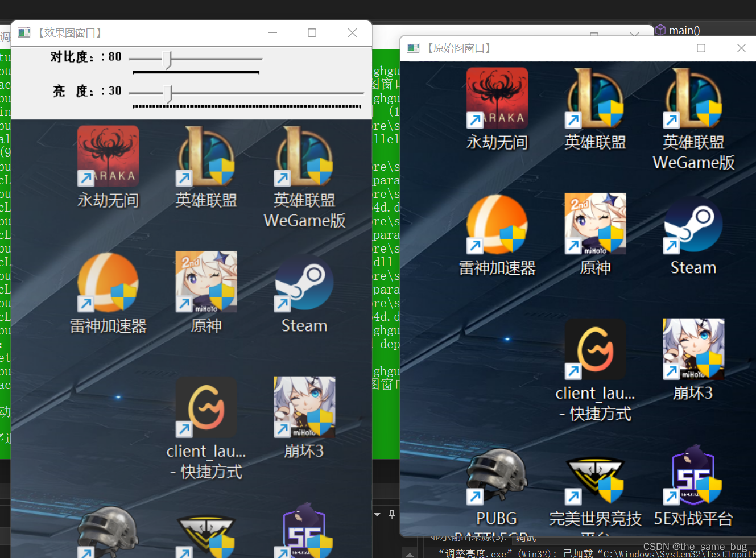Screen dimensions: 756x558
Task: Click the 雷神加速器 icon in 原始图窗口
Action: 497,224
